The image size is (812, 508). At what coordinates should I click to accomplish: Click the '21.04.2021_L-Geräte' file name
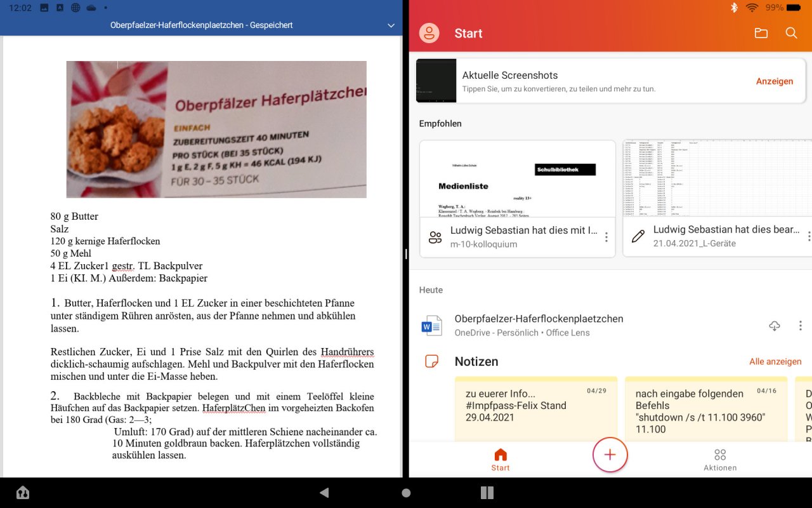pos(695,244)
